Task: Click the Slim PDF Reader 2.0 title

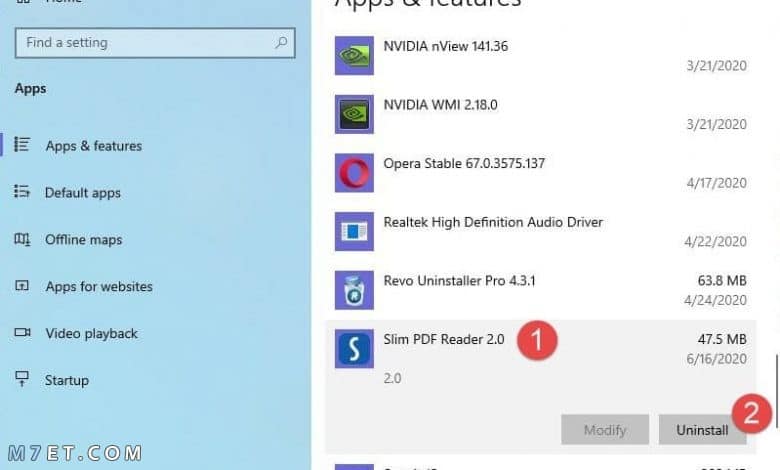Action: click(444, 340)
